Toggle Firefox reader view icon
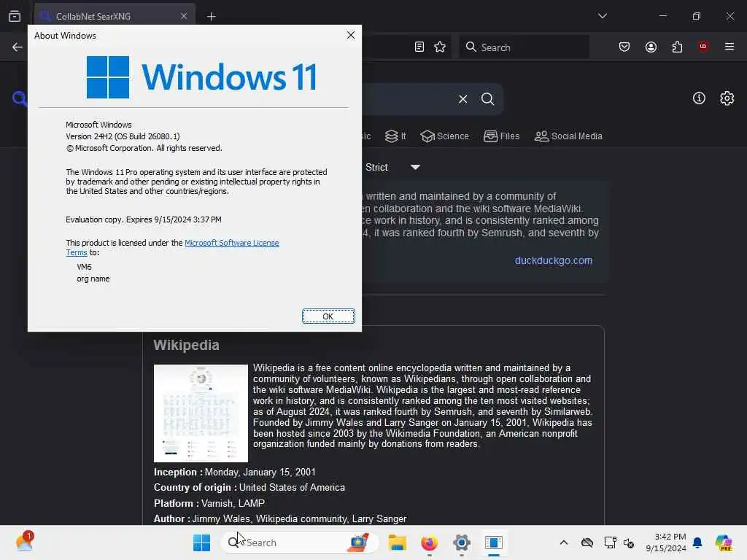 (x=419, y=47)
